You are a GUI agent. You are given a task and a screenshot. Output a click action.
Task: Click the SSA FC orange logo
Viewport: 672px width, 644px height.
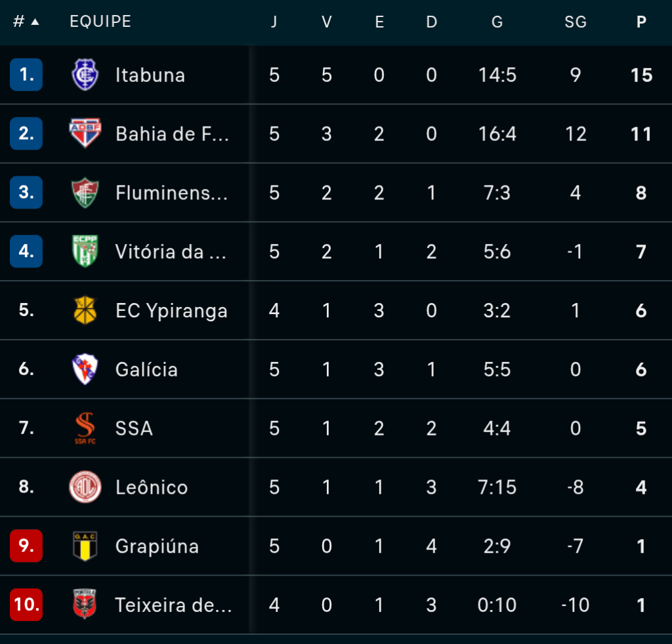tap(85, 428)
